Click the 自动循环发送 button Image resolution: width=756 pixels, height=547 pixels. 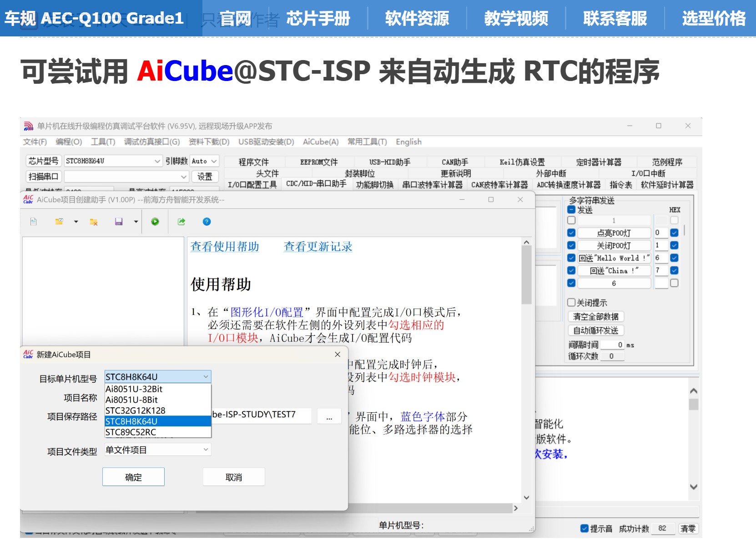tap(596, 330)
